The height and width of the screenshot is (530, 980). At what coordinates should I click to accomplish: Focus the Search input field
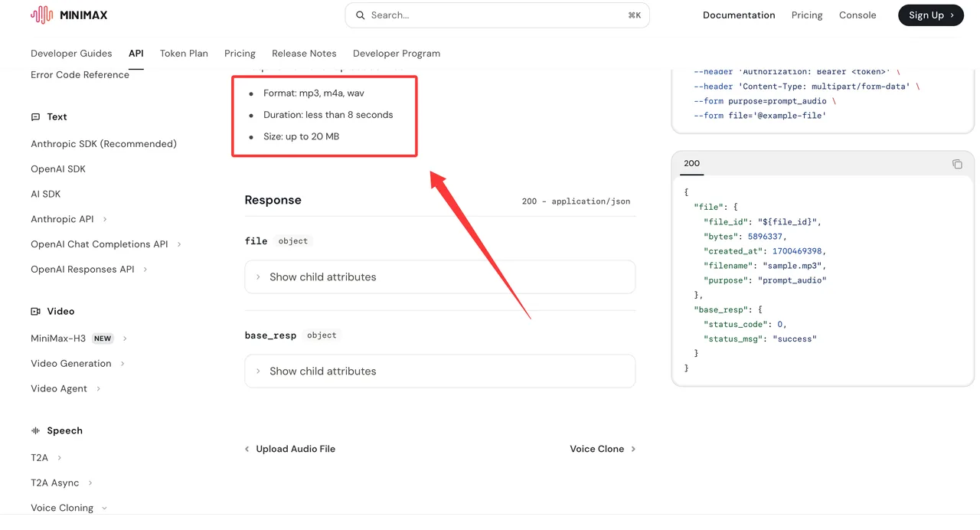(x=497, y=15)
